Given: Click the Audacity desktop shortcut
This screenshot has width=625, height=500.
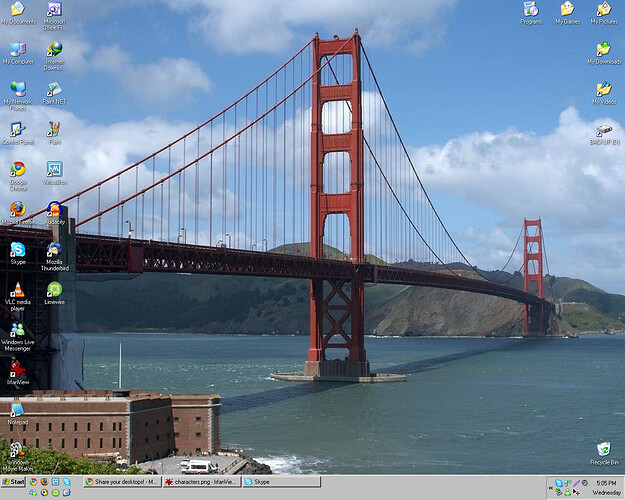Looking at the screenshot, I should [54, 209].
